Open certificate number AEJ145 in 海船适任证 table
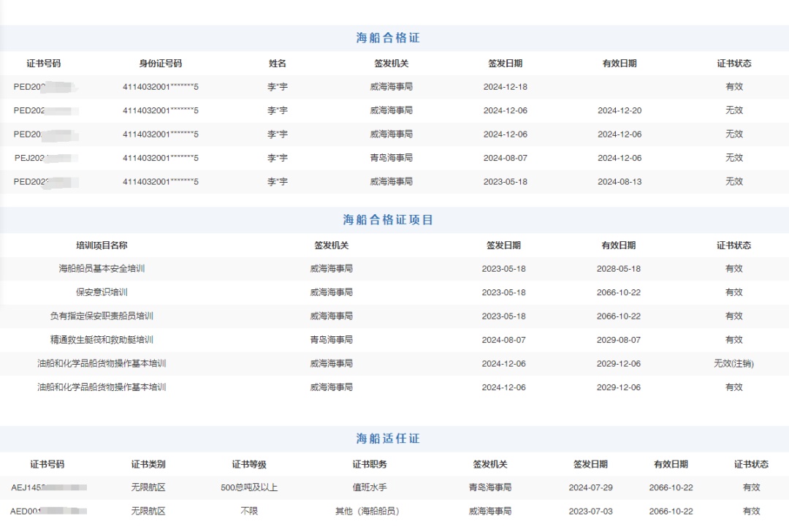The height and width of the screenshot is (532, 789). (x=44, y=487)
